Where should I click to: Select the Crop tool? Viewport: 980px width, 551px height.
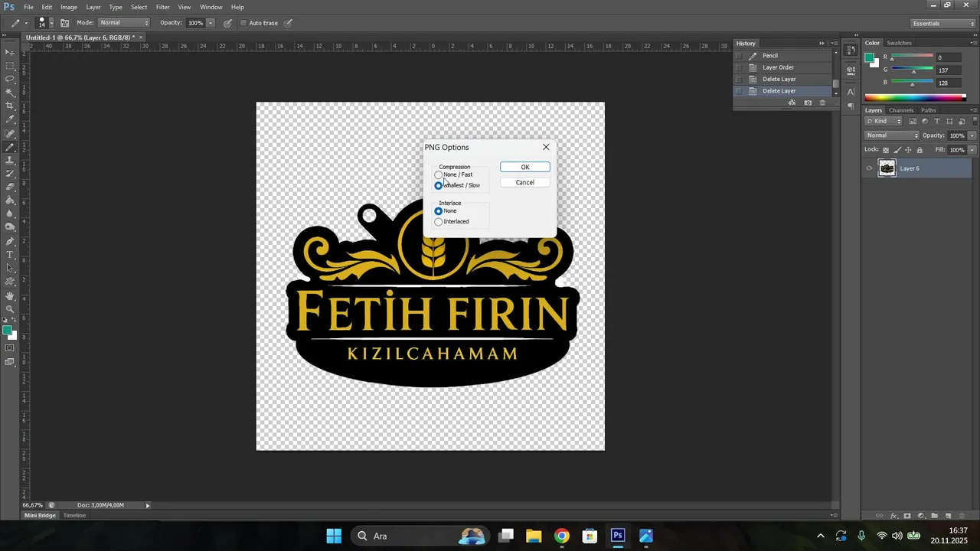pos(10,106)
